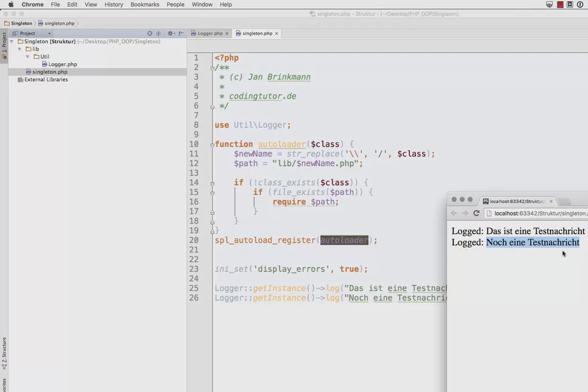Close the localhost Chrome tab
This screenshot has width=588, height=392.
click(551, 201)
